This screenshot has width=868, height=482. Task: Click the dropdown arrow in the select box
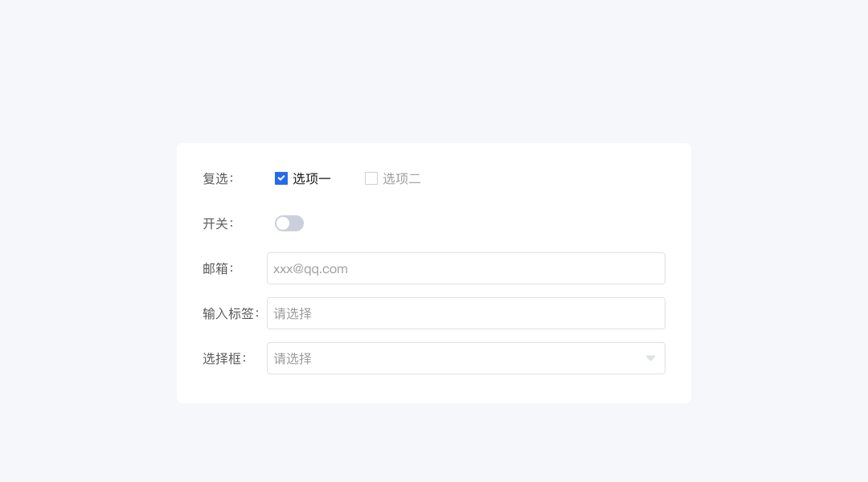tap(650, 358)
